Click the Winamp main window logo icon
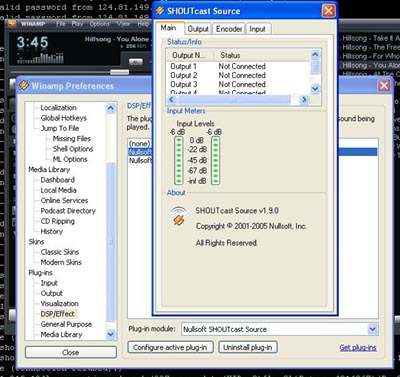Viewport: 400px width, 377px height. pos(12,24)
